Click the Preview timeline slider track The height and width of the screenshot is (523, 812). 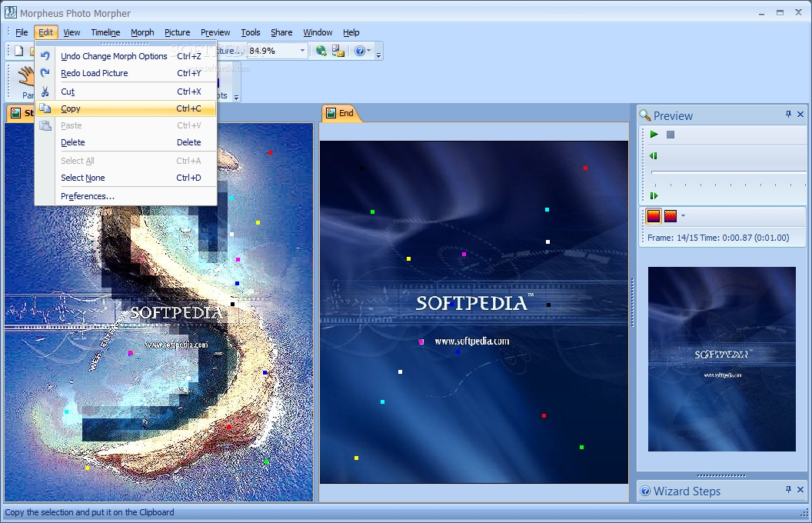[x=728, y=172]
